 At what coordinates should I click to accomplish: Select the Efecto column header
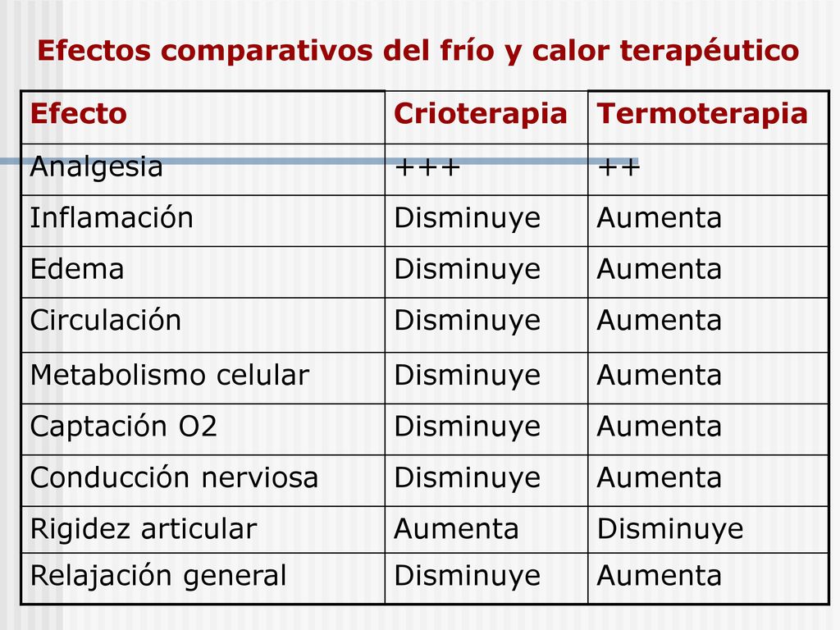pyautogui.click(x=78, y=113)
